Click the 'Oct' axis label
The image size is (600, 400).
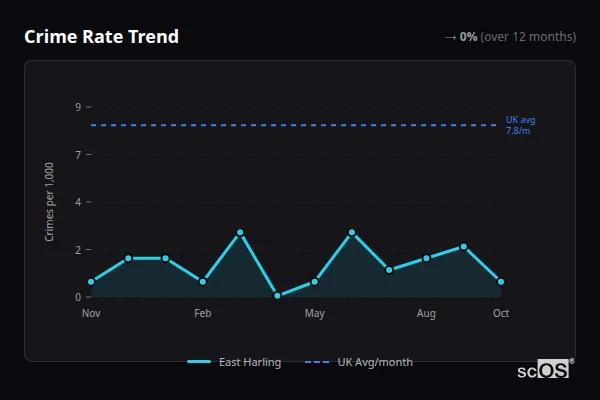pyautogui.click(x=501, y=313)
